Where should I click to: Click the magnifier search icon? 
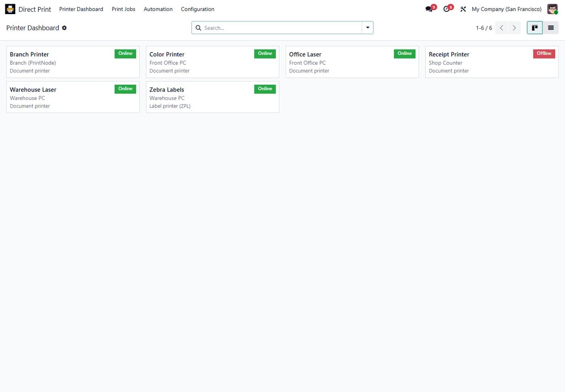[198, 28]
